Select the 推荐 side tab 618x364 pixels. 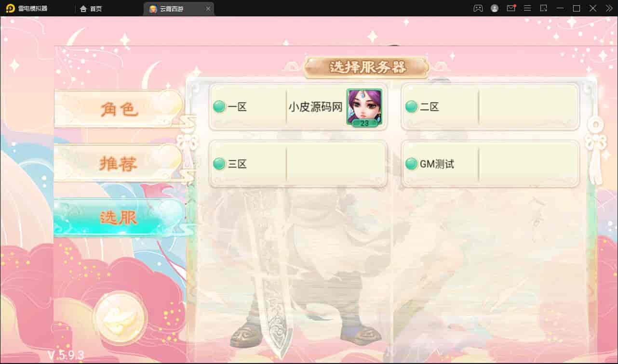[x=119, y=164]
